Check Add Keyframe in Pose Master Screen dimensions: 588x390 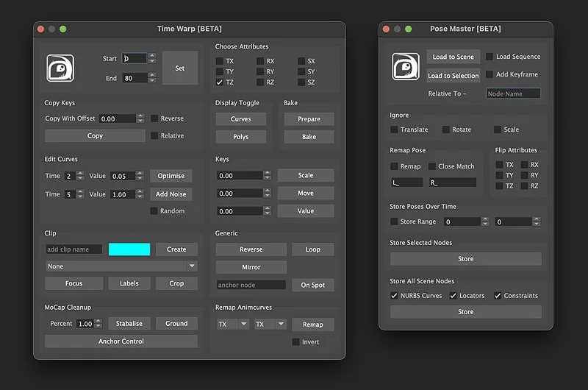point(490,74)
